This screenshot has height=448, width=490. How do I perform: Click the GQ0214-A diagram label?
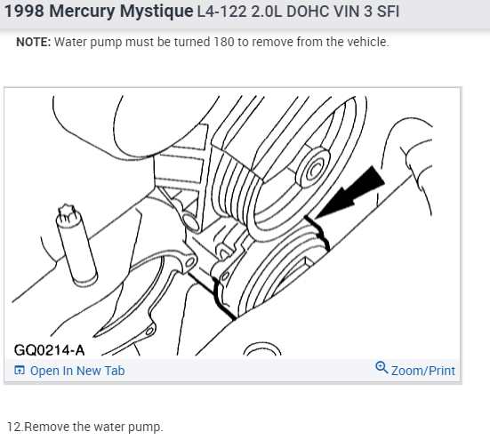pyautogui.click(x=50, y=350)
